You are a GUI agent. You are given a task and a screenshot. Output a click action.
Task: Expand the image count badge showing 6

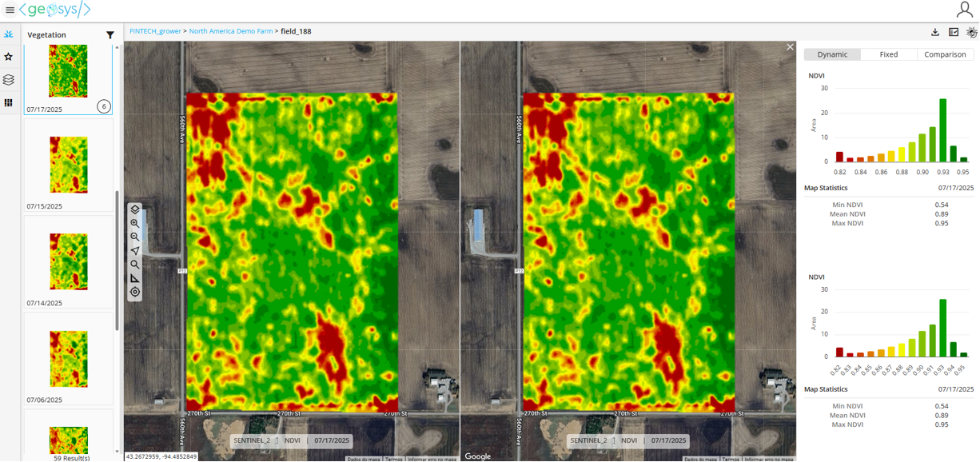(103, 106)
